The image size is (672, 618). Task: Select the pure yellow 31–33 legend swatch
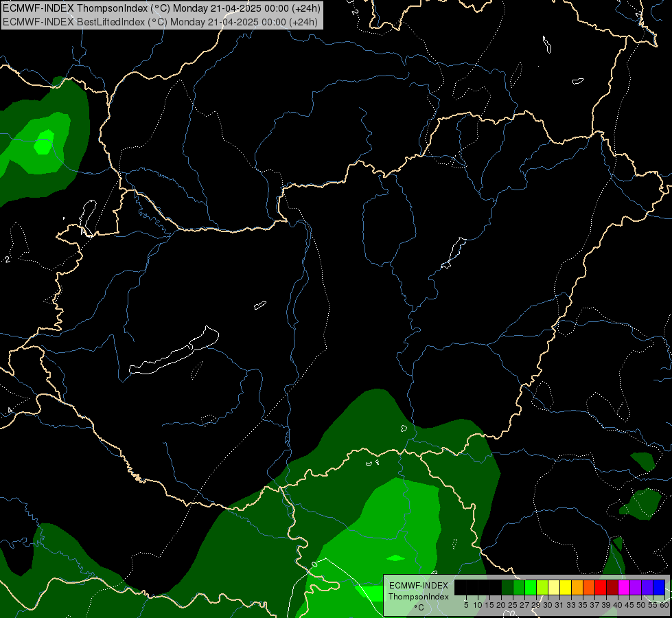click(566, 587)
